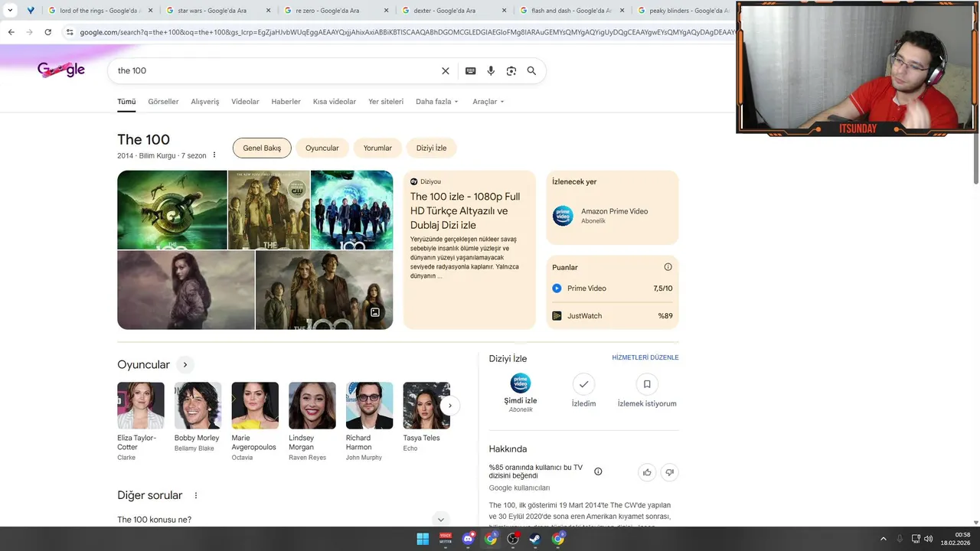Click the Şimdi izle Prime Video icon
The width and height of the screenshot is (980, 551).
pos(521,383)
